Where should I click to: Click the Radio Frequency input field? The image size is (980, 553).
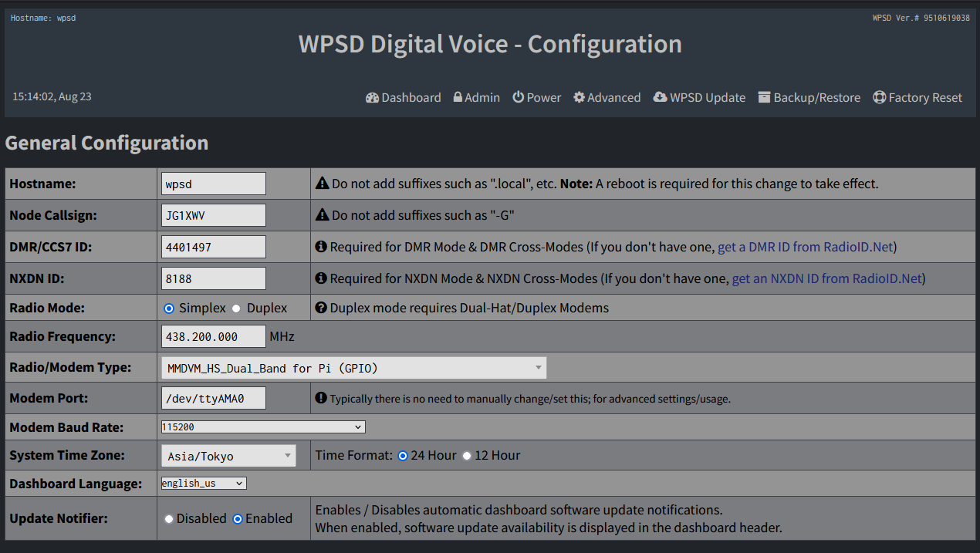[214, 337]
